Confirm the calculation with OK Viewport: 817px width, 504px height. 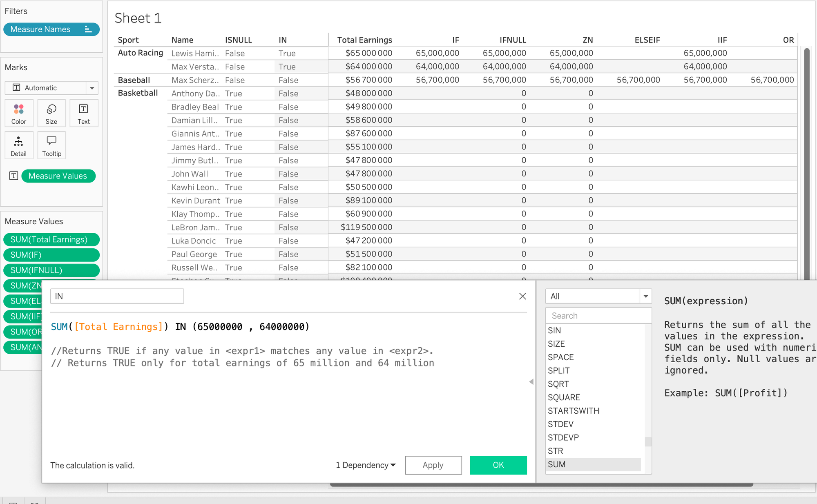click(498, 465)
